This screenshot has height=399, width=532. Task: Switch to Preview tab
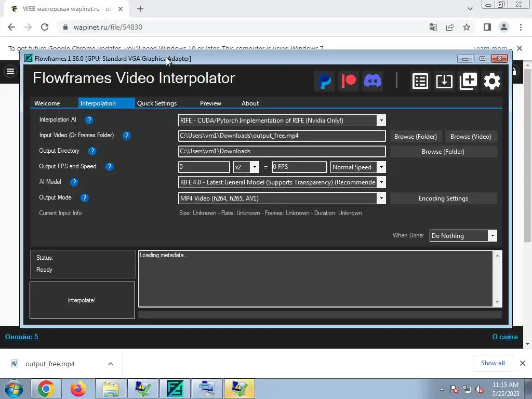coord(210,103)
